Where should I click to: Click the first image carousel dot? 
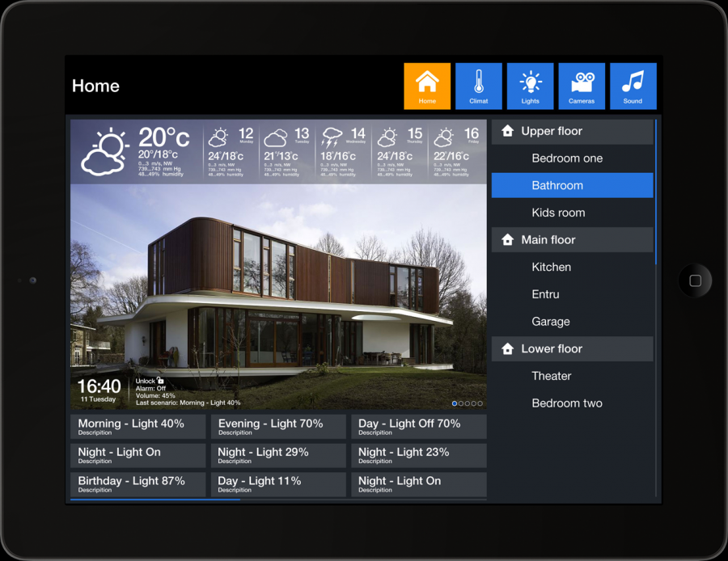coord(455,403)
